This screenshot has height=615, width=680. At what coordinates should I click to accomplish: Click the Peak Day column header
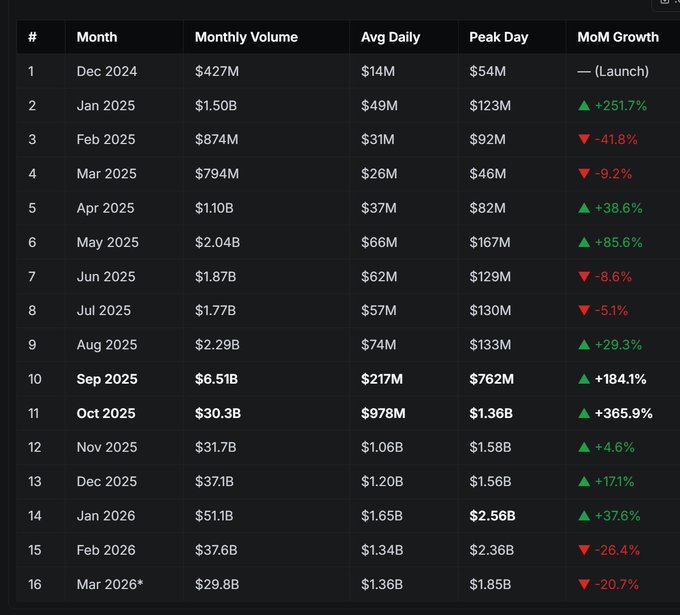coord(498,37)
